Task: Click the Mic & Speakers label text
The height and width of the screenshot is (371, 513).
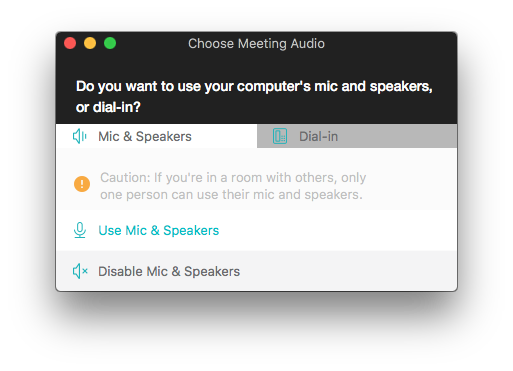Action: coord(145,137)
